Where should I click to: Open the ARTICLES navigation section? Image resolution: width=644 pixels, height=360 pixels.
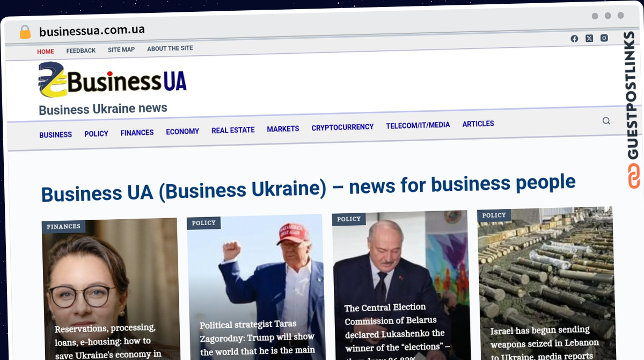[478, 124]
